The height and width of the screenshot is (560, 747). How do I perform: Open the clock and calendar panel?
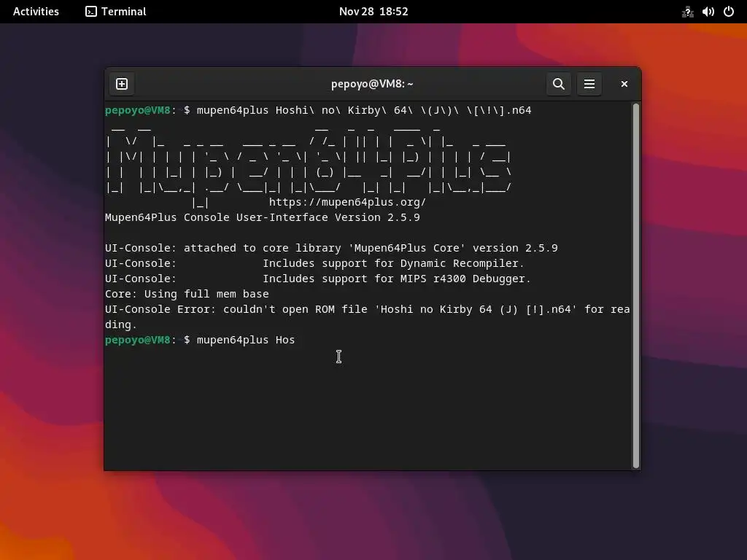373,12
